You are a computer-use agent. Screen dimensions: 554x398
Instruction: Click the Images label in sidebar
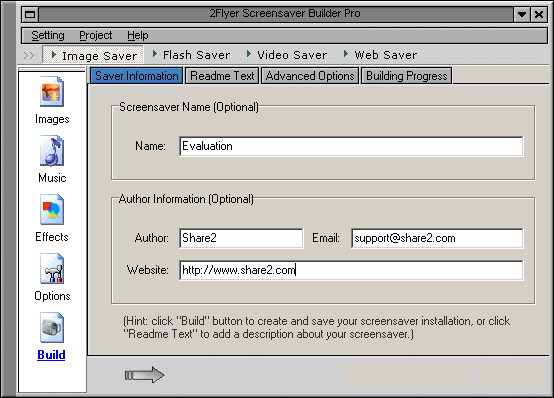click(x=52, y=119)
